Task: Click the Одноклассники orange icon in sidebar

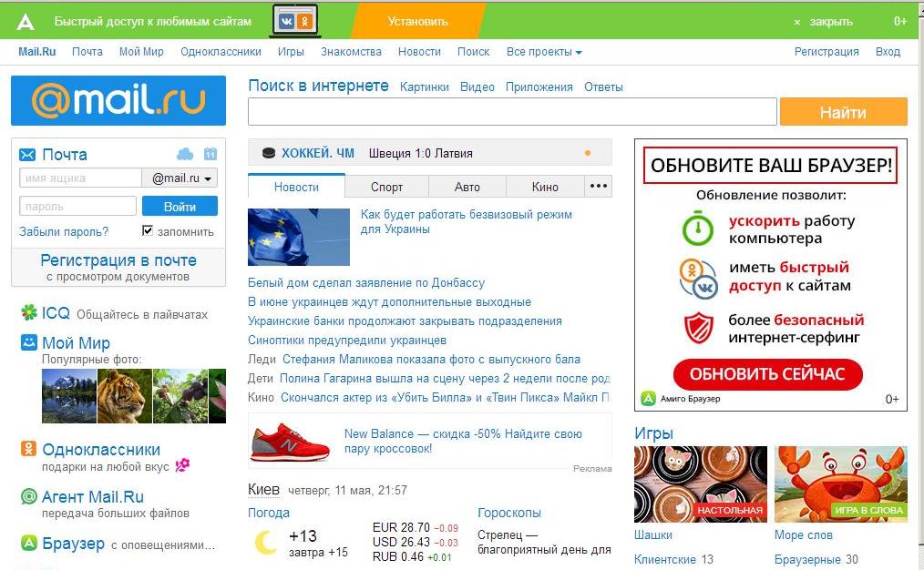Action: click(x=29, y=449)
